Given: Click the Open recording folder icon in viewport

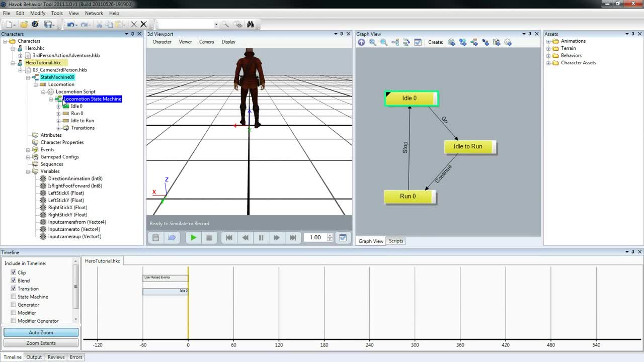Looking at the screenshot, I should pyautogui.click(x=172, y=238).
